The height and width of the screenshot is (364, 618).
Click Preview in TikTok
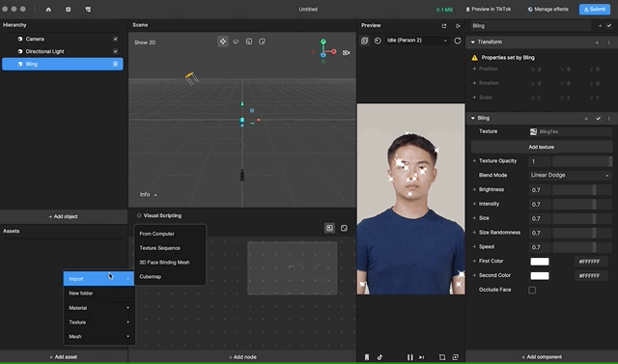click(489, 9)
